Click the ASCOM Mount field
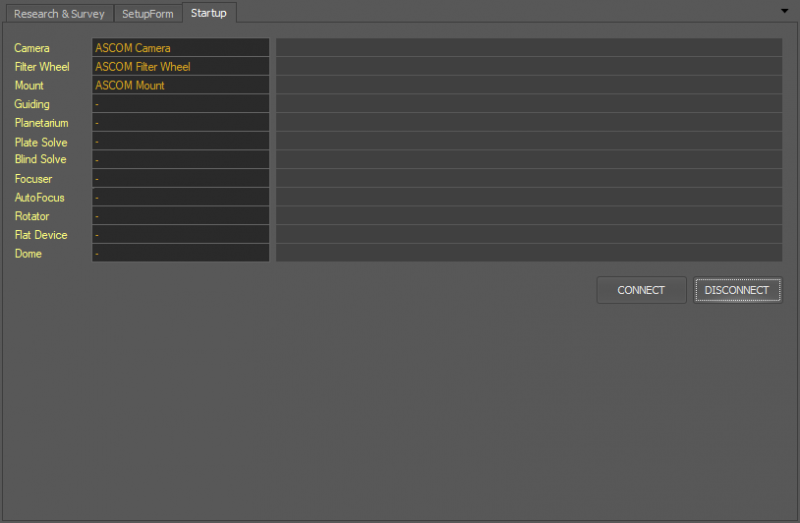This screenshot has height=523, width=800. click(x=181, y=85)
